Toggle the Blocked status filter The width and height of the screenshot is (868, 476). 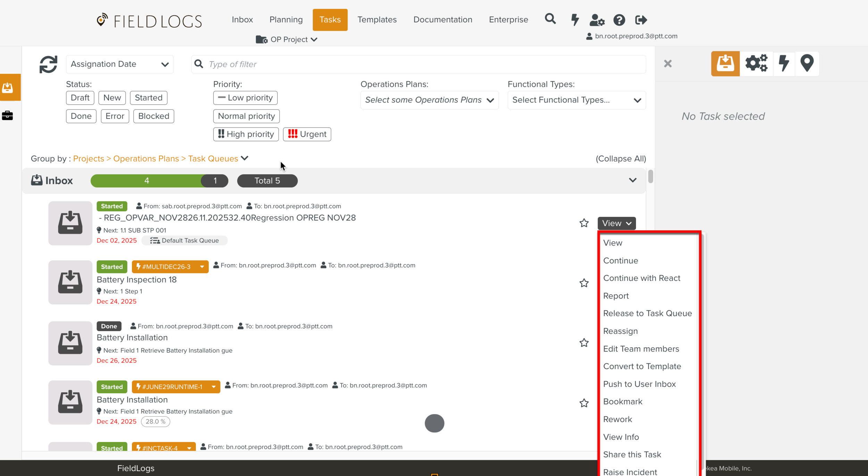pos(153,116)
